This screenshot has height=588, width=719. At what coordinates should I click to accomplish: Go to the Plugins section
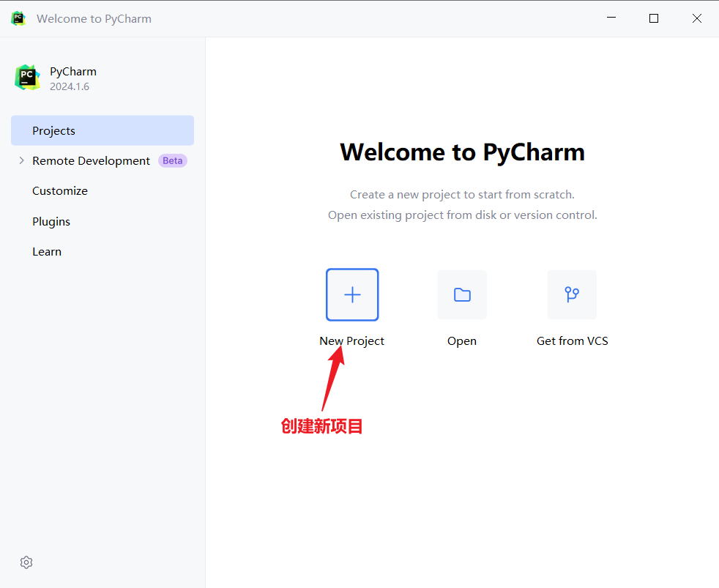51,221
